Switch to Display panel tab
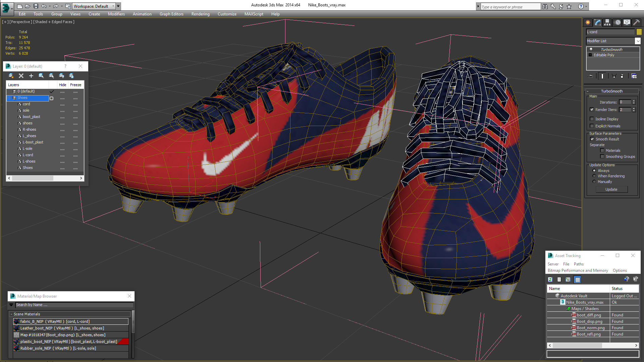 point(627,22)
